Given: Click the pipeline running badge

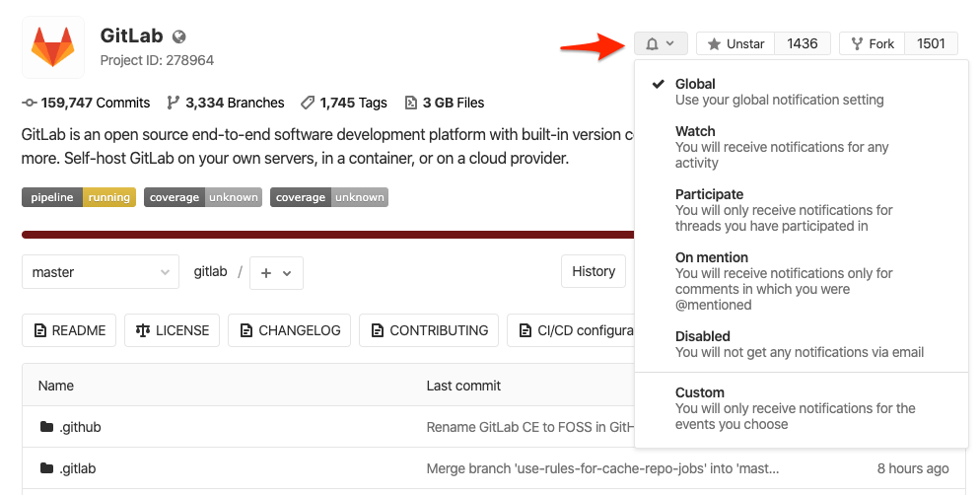Looking at the screenshot, I should pyautogui.click(x=78, y=197).
